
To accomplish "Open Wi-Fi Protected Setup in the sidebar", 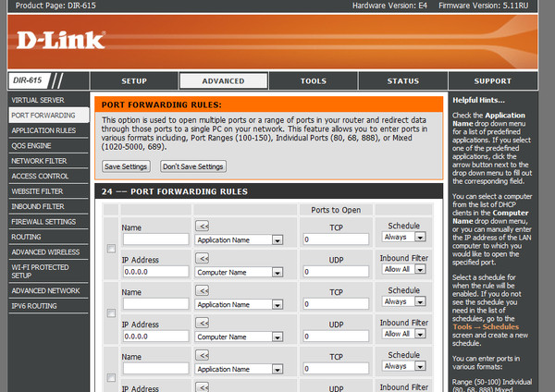I will point(48,272).
